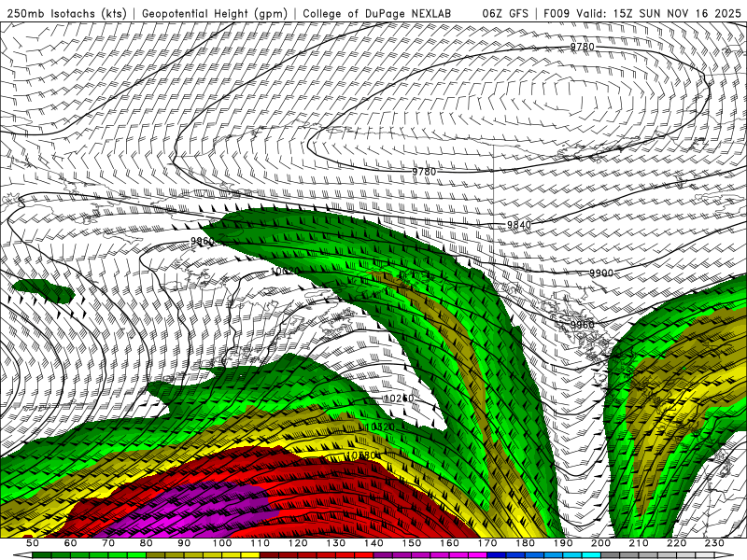This screenshot has width=747, height=560.
Task: Click the small isolated green isotach patch on the far left
Action: point(44,291)
